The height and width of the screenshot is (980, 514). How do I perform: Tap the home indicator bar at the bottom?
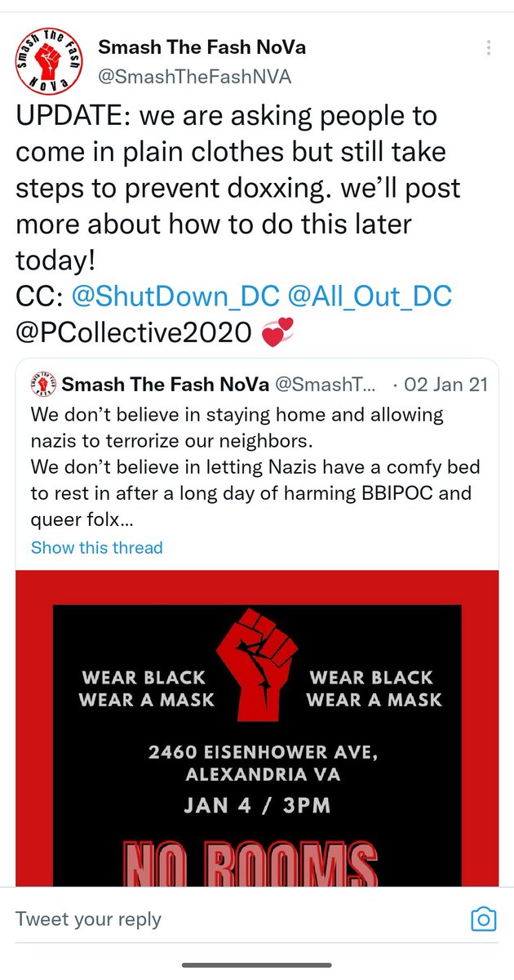pos(256,965)
